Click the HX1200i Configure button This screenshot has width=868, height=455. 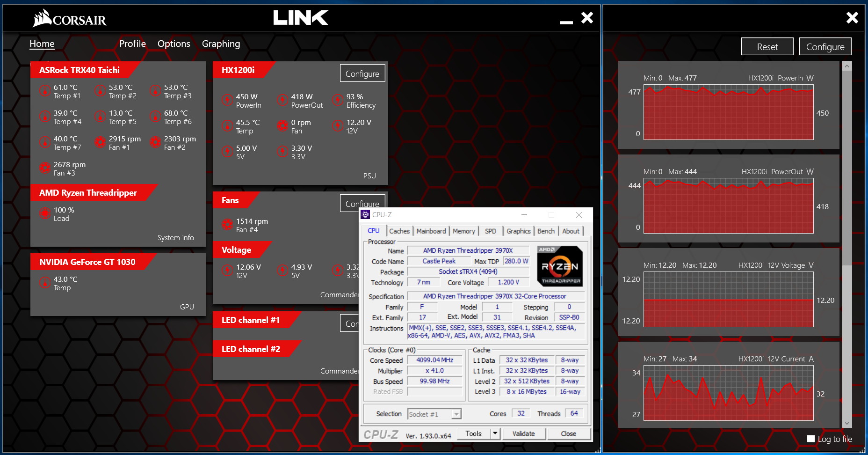click(x=362, y=73)
